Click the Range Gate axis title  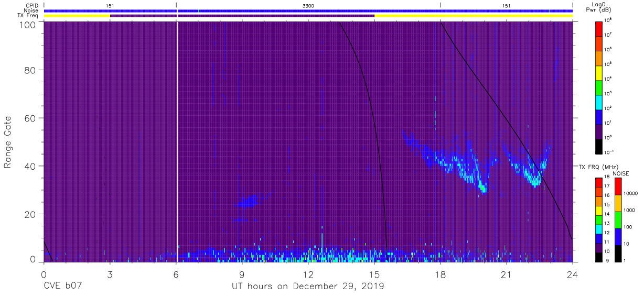[8, 143]
